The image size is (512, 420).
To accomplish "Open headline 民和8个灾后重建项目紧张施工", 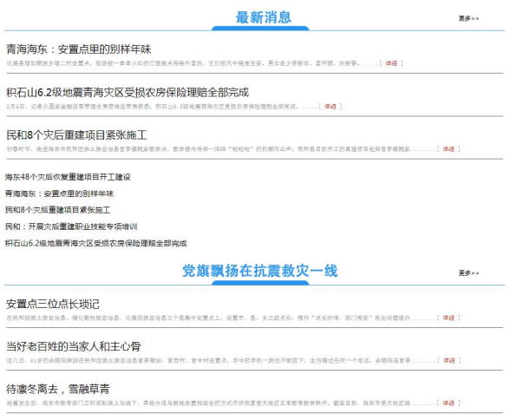I will (x=76, y=135).
